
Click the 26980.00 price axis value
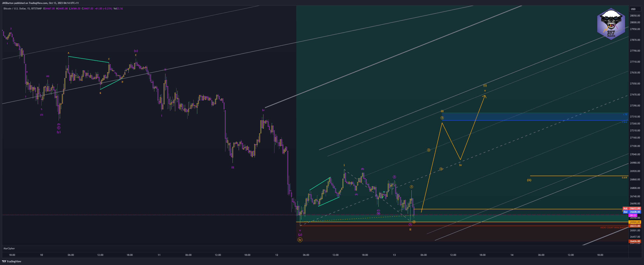(635, 163)
